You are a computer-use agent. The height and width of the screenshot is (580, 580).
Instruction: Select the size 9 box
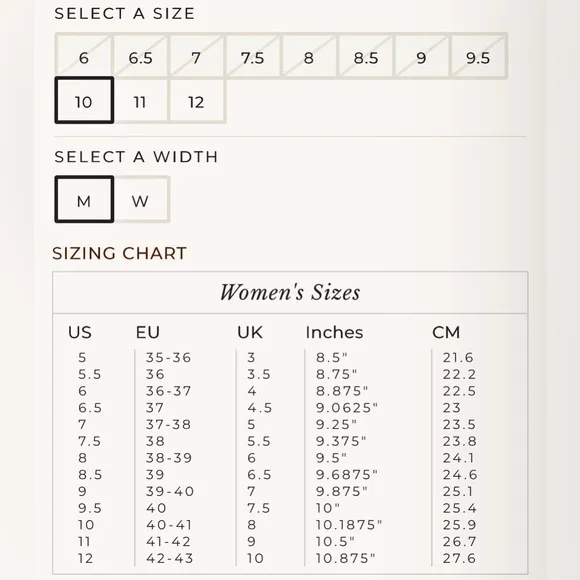tap(422, 56)
